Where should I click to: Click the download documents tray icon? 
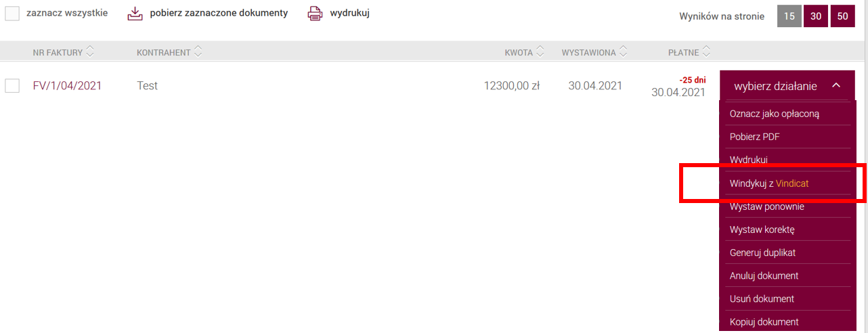135,14
